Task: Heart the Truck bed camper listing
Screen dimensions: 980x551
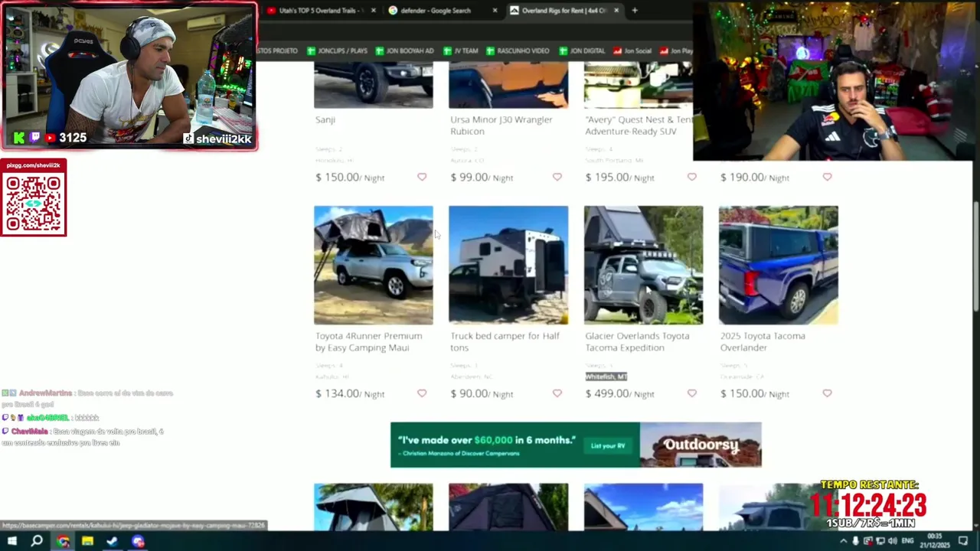Action: pos(557,393)
